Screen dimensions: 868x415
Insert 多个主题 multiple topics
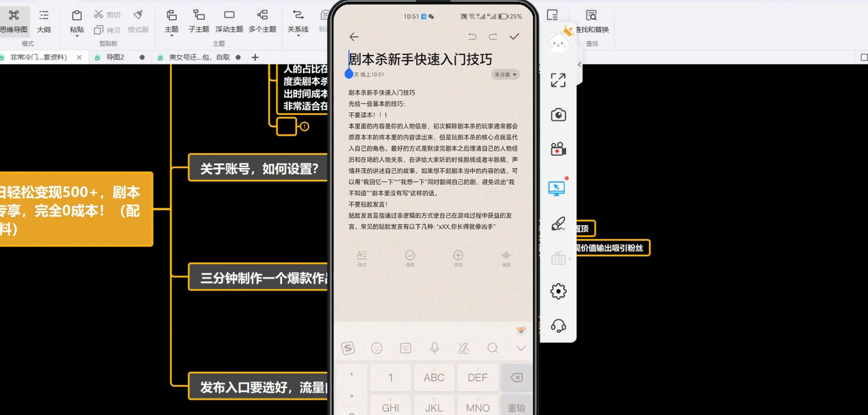(262, 21)
